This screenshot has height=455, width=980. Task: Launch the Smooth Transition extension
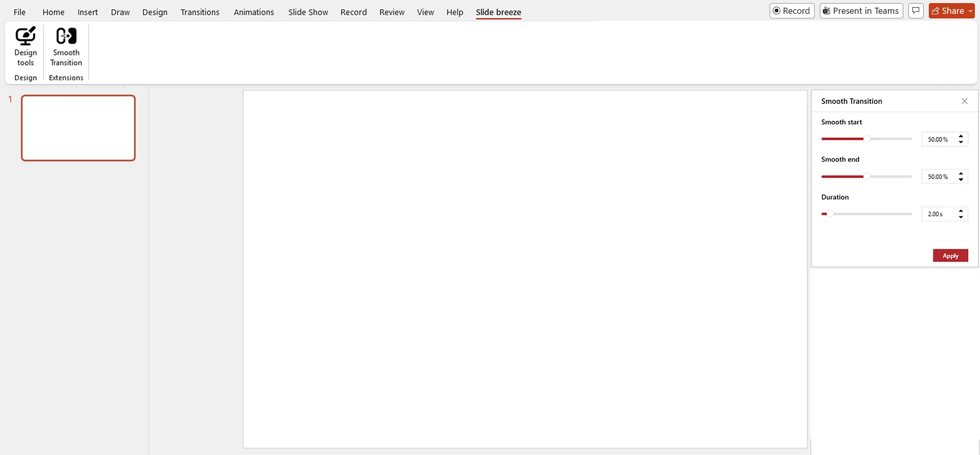click(66, 47)
